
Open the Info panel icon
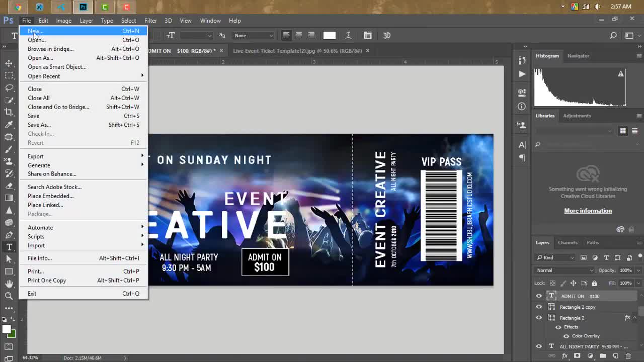click(522, 106)
